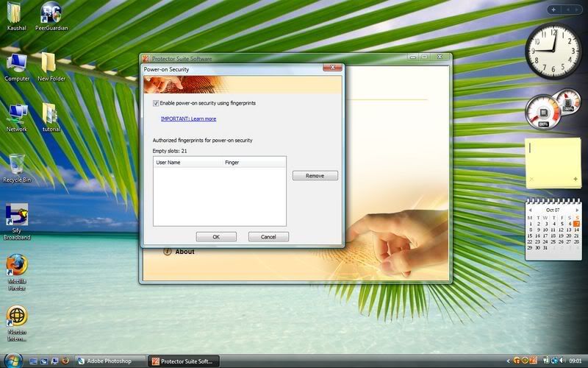This screenshot has height=368, width=588.
Task: Open the IMPORTANT: Learn more link
Action: [188, 118]
